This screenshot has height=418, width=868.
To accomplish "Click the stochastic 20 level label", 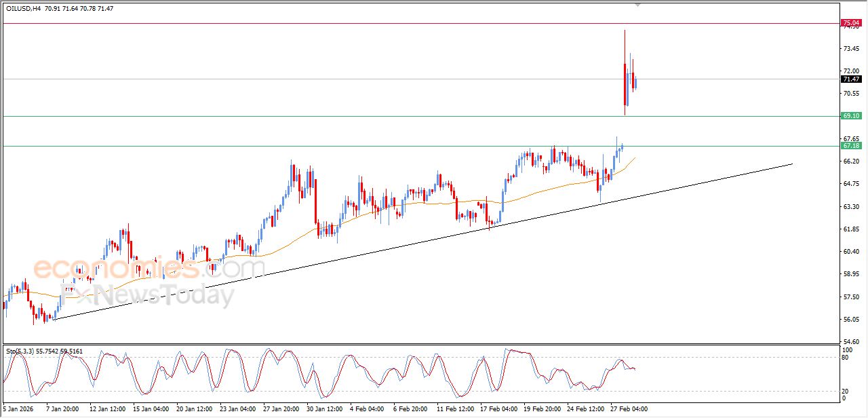I will pos(845,391).
